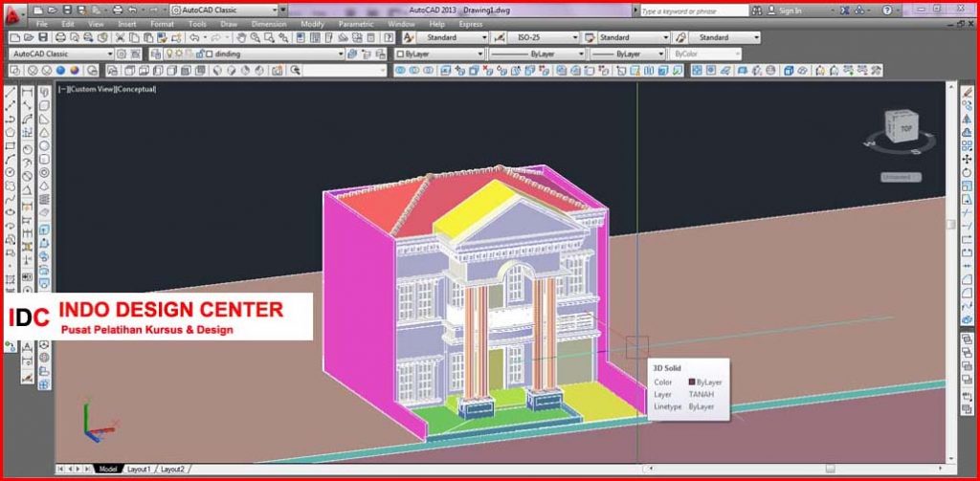Open the table style Standard dropdown
This screenshot has height=481, width=980.
[x=634, y=37]
